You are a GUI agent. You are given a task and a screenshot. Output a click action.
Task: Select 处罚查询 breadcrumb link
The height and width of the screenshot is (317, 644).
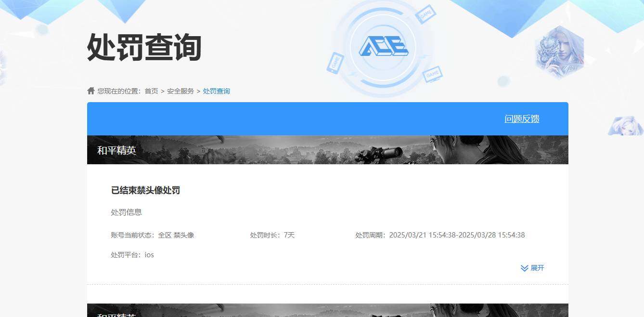pyautogui.click(x=216, y=91)
